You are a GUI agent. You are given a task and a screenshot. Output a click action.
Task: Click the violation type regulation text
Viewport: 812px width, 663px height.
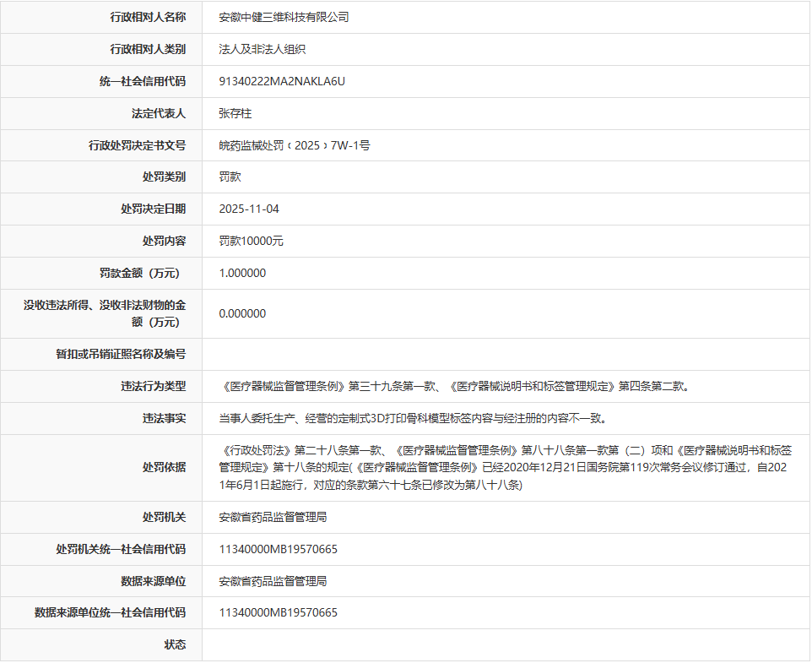point(456,386)
